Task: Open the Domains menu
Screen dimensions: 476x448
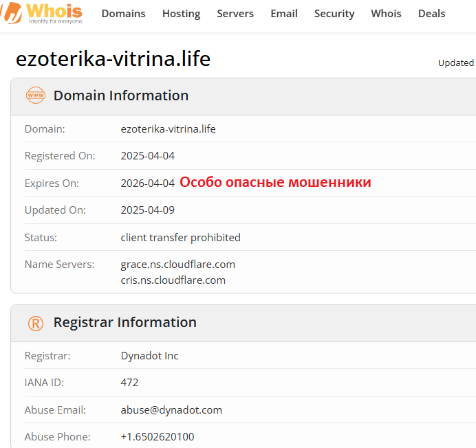Action: [124, 14]
